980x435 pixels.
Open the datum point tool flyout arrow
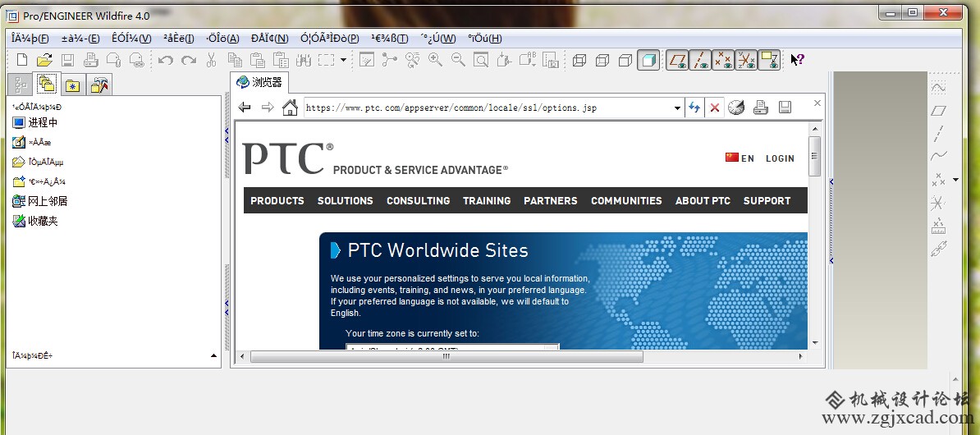955,180
